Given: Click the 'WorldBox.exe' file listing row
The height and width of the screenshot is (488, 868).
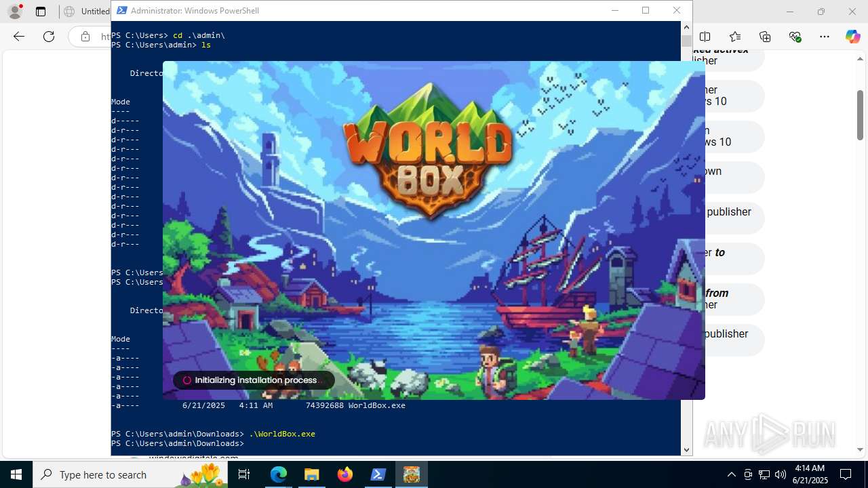Looking at the screenshot, I should [x=259, y=405].
